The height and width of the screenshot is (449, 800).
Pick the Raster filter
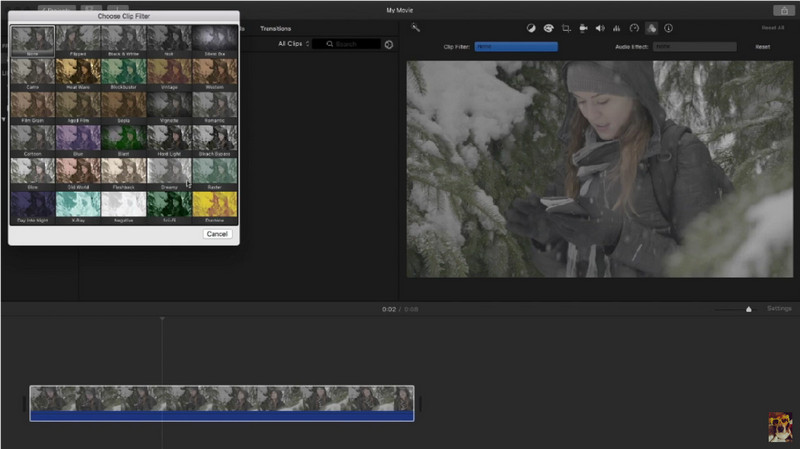click(215, 173)
